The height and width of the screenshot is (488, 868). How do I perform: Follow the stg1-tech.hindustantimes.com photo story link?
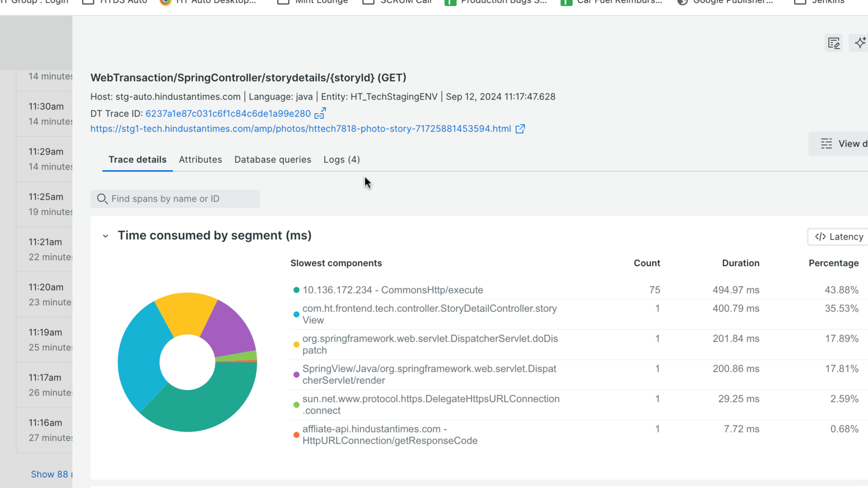(301, 129)
